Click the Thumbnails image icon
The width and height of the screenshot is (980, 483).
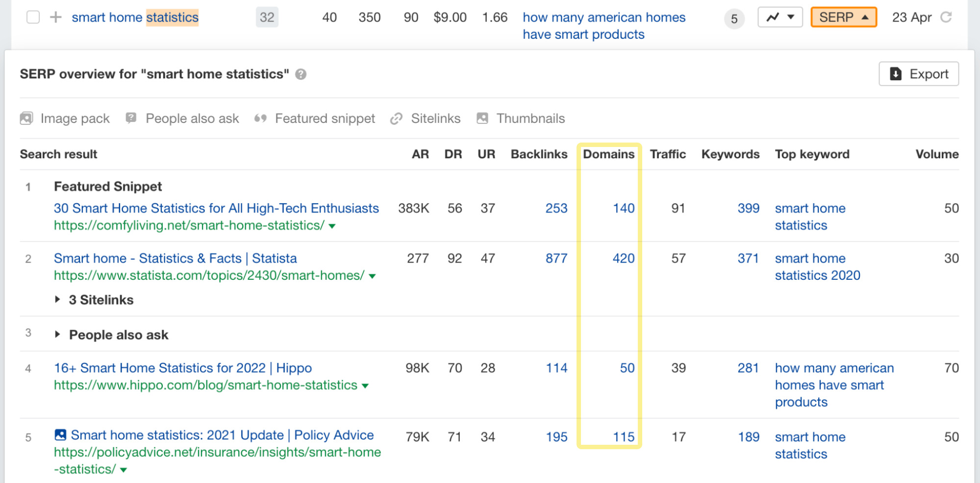(x=482, y=118)
